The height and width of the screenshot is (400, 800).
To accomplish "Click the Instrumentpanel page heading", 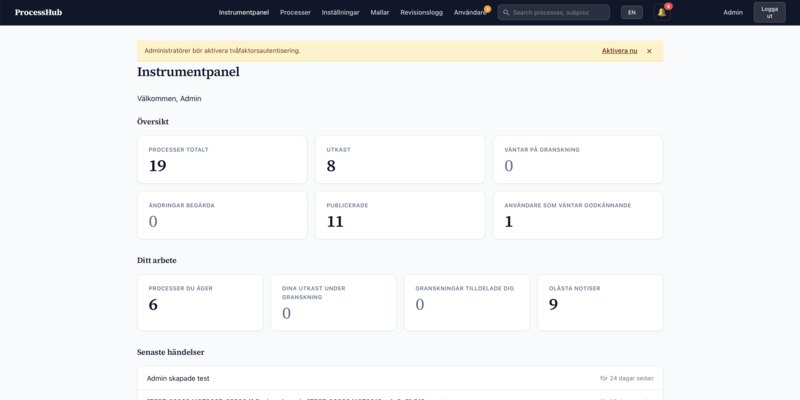I will pyautogui.click(x=188, y=72).
